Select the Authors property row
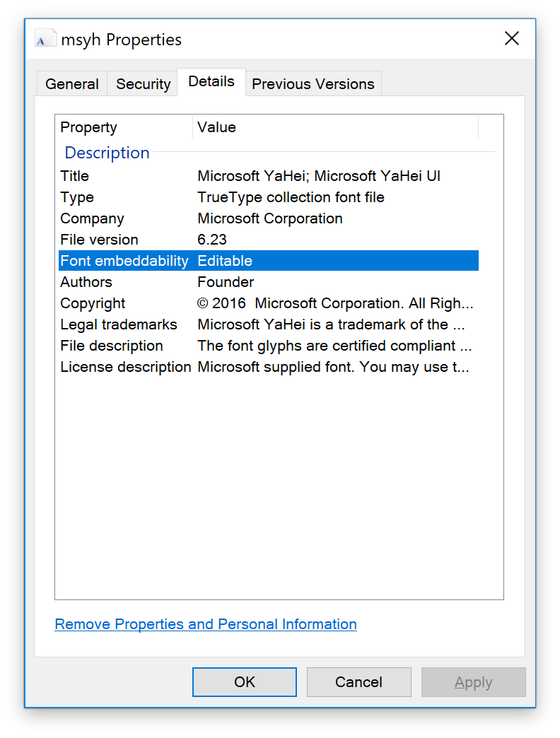This screenshot has width=560, height=738. 268,282
